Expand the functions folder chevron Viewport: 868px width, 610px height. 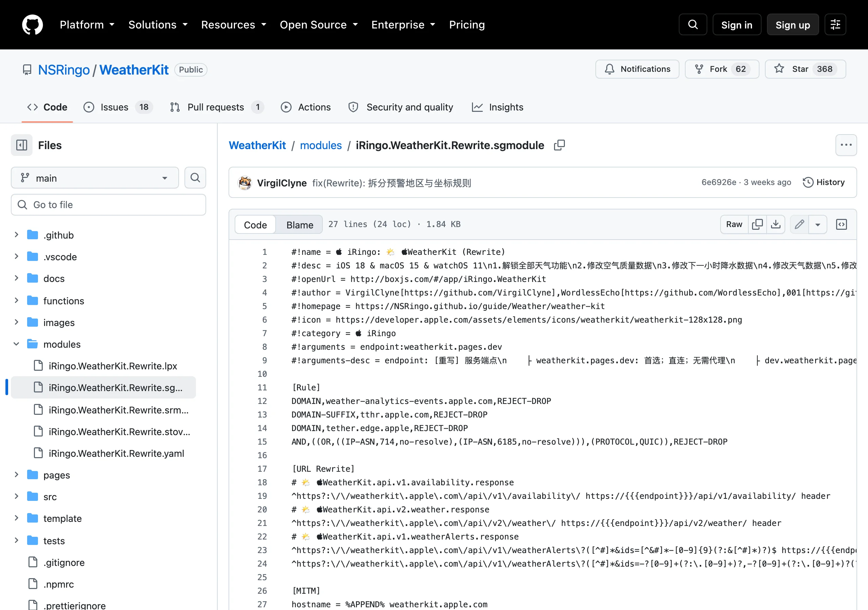tap(16, 301)
